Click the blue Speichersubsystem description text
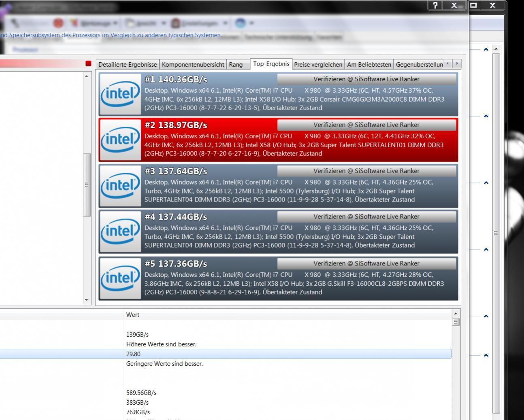 (111, 35)
